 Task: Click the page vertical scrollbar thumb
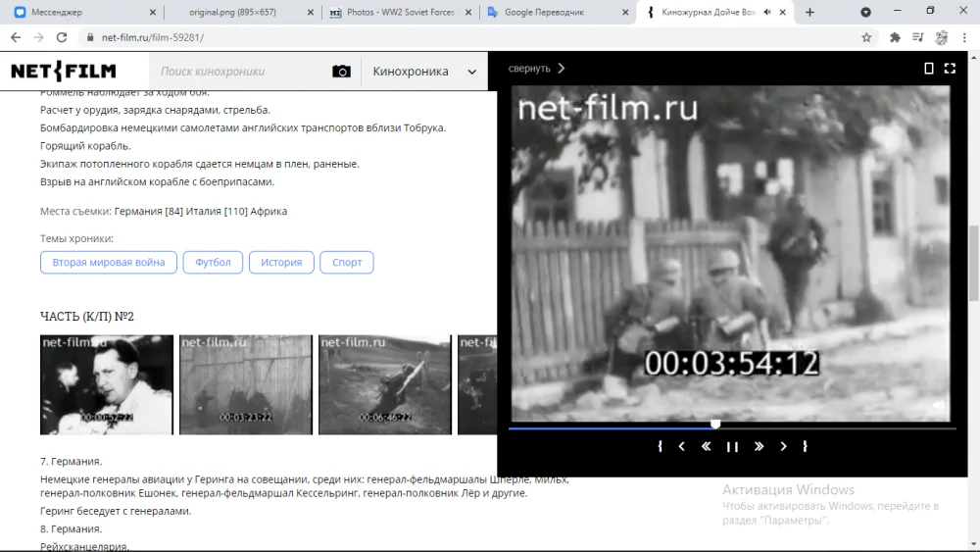974,265
